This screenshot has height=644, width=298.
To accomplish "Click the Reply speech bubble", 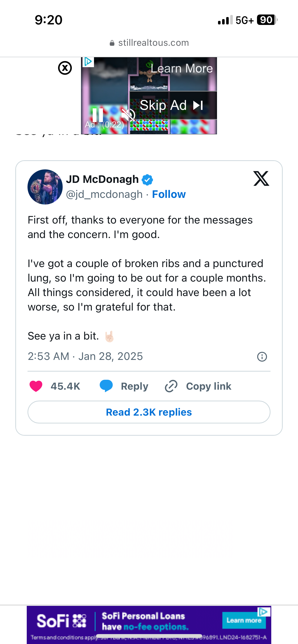I will click(x=106, y=386).
